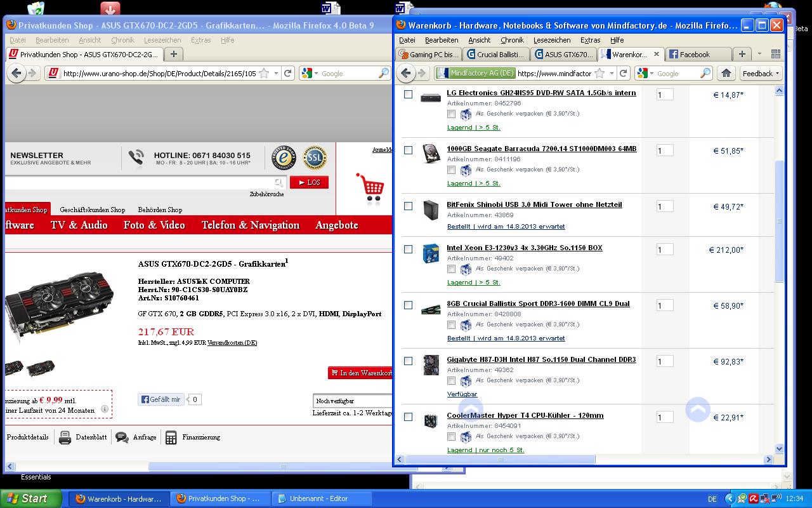Go back in Mindfactory Firefox window
Viewport: 812px width, 508px height.
pyautogui.click(x=407, y=73)
